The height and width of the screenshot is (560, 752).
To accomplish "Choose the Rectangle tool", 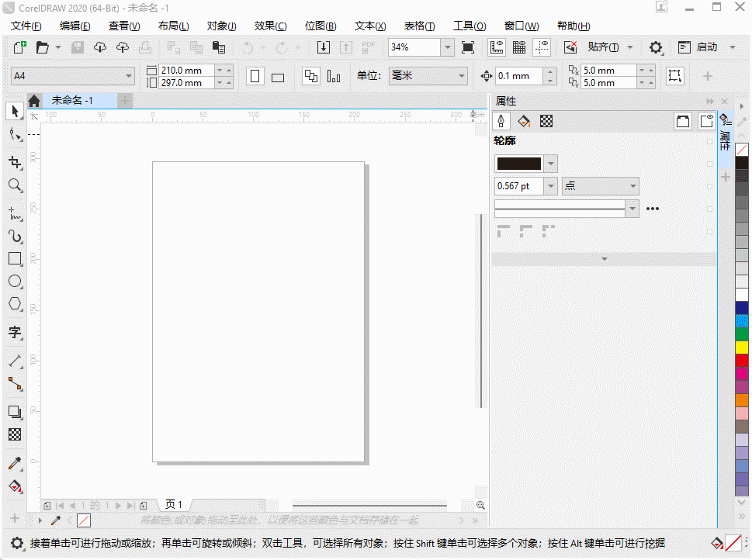I will click(x=15, y=258).
